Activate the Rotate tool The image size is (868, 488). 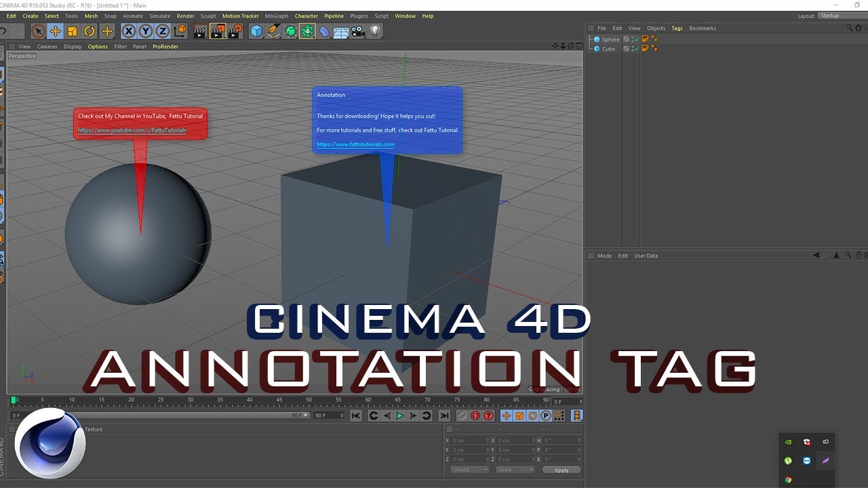90,31
